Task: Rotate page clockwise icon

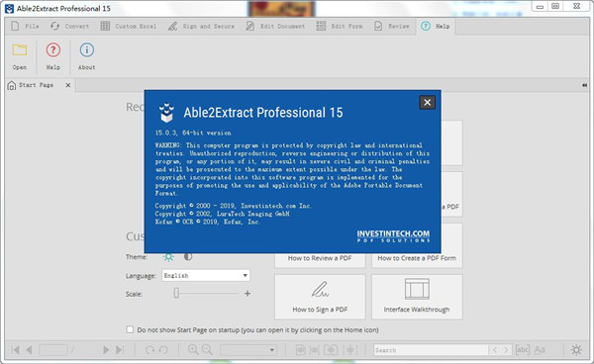Action: tap(150, 350)
